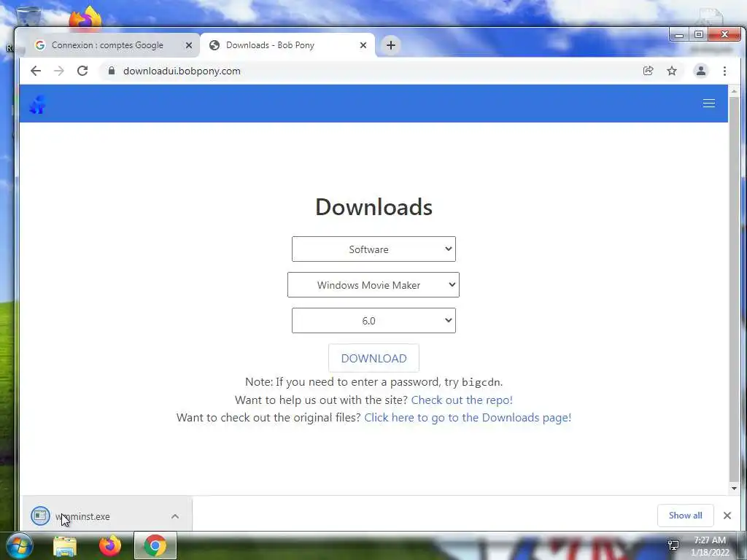Click the padlock site info icon

coord(112,71)
